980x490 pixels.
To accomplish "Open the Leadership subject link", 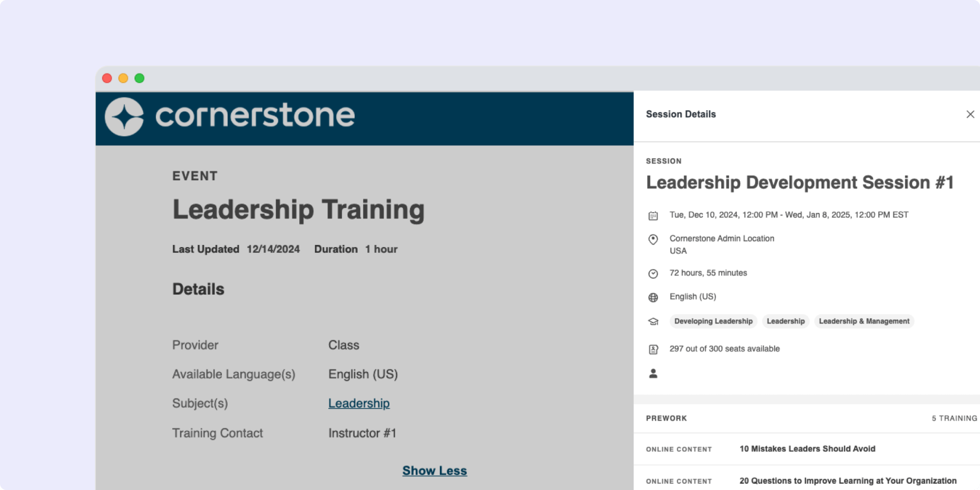I will coord(359,403).
